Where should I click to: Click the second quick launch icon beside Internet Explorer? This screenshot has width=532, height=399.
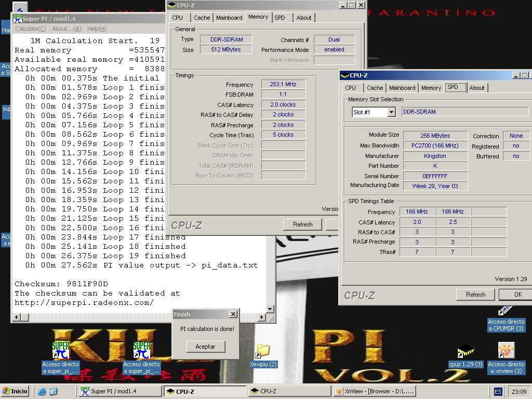pyautogui.click(x=54, y=391)
